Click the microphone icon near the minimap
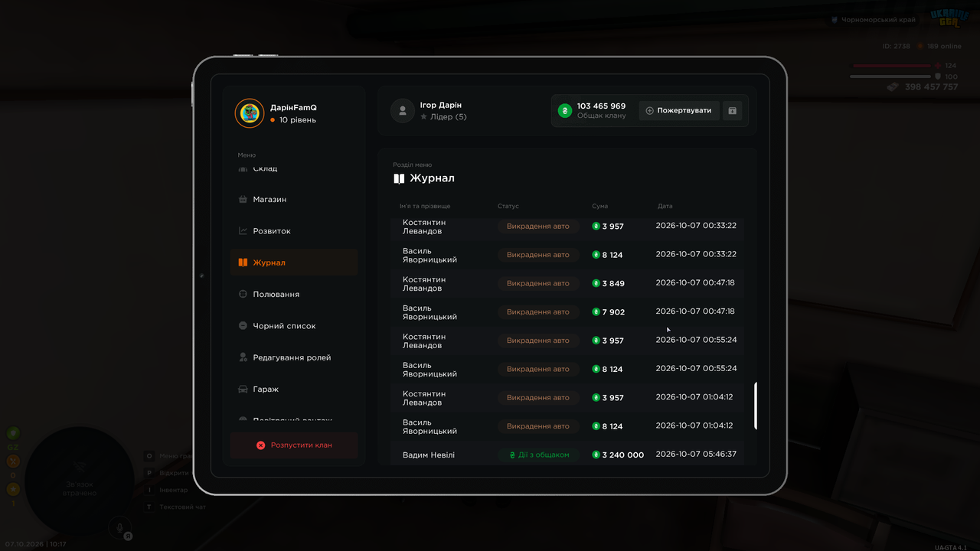Image resolution: width=980 pixels, height=551 pixels. [119, 527]
